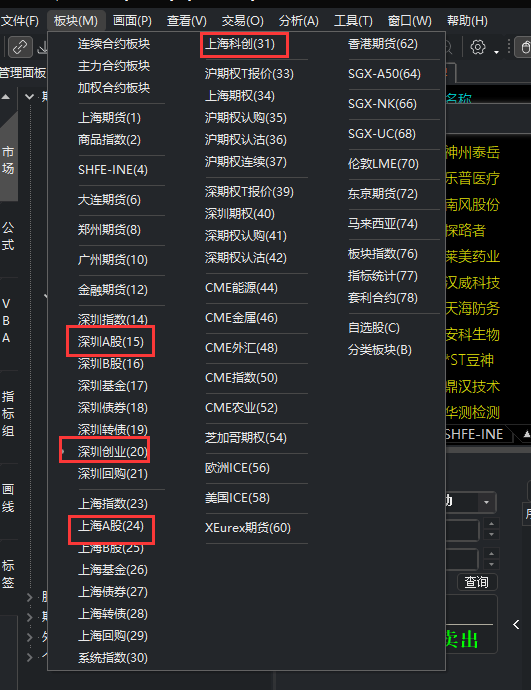The width and height of the screenshot is (531, 690).
Task: Switch to VBA sidebar tab
Action: click(7, 321)
